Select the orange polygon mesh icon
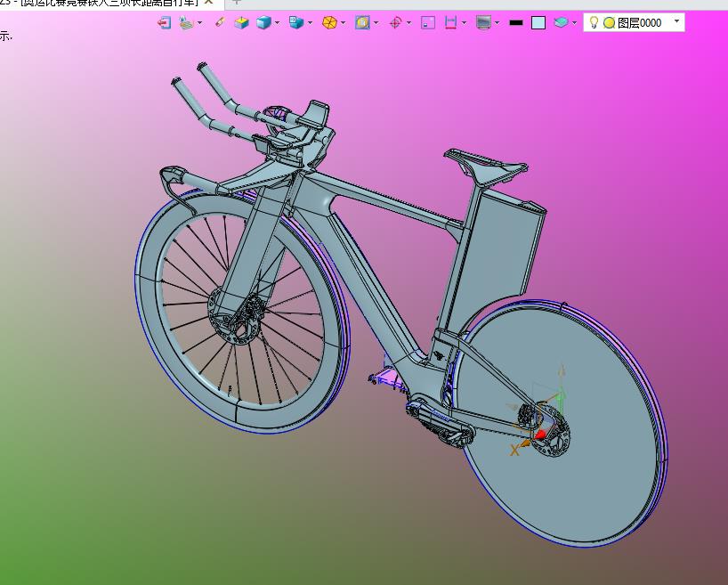 pos(329,22)
